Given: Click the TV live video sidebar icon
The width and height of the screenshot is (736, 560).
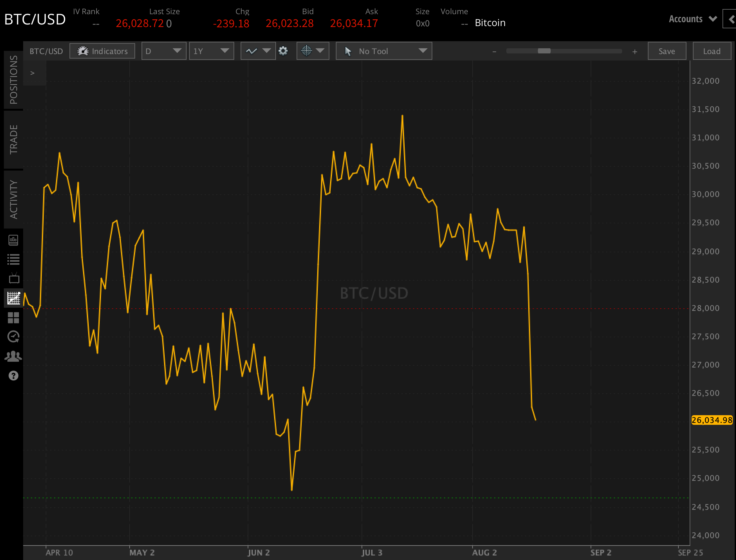Looking at the screenshot, I should (x=13, y=278).
